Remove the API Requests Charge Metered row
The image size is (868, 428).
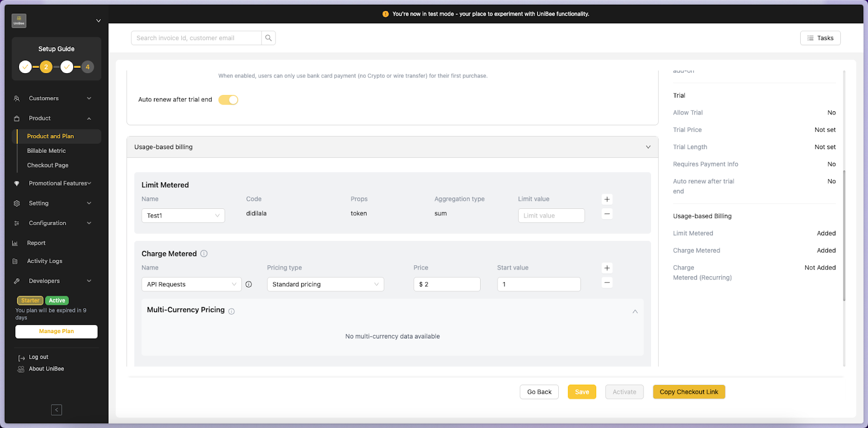click(607, 283)
